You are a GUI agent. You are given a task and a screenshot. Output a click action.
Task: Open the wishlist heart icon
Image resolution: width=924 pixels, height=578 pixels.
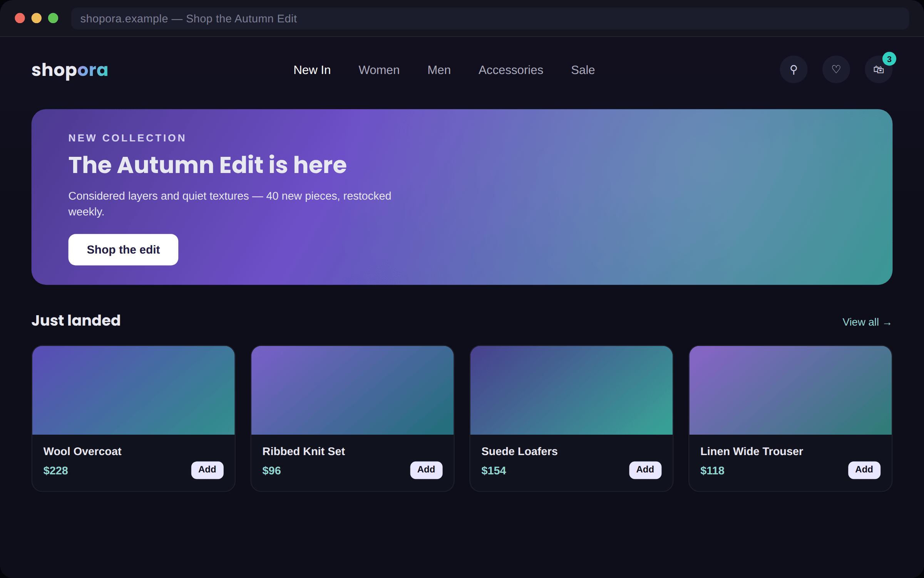(x=836, y=70)
